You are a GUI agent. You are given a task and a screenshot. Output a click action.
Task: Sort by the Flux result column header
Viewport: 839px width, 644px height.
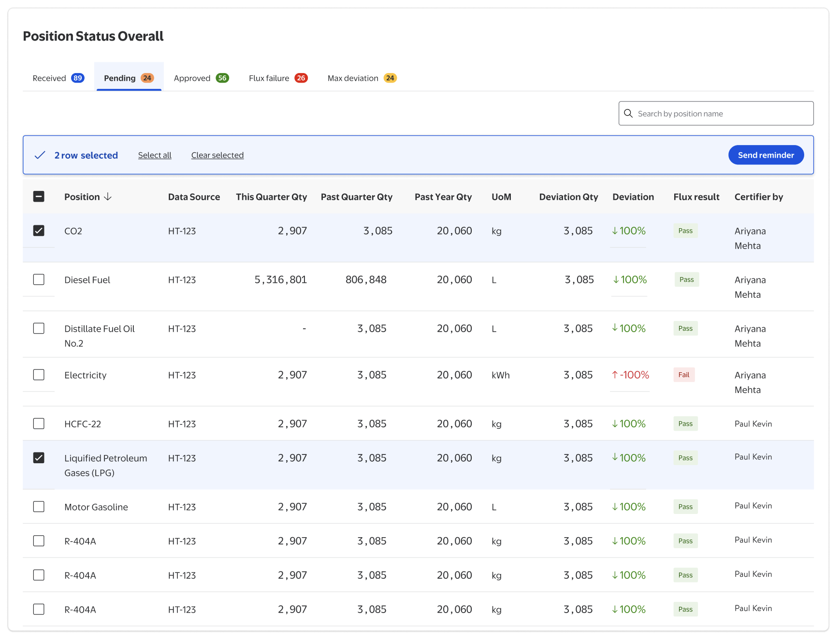696,197
